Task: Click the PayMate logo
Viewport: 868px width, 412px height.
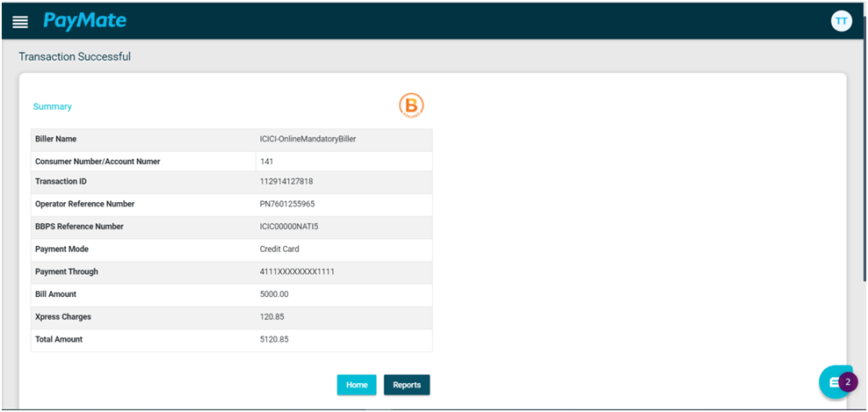Action: point(84,21)
